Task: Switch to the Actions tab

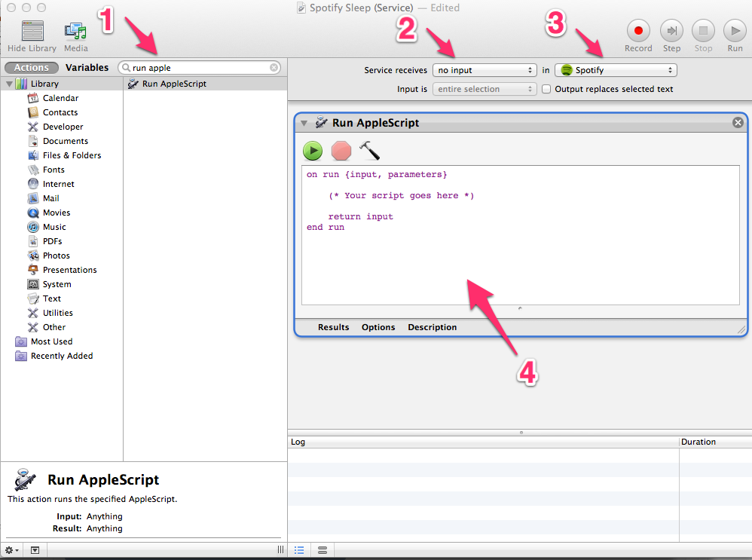Action: pyautogui.click(x=31, y=68)
